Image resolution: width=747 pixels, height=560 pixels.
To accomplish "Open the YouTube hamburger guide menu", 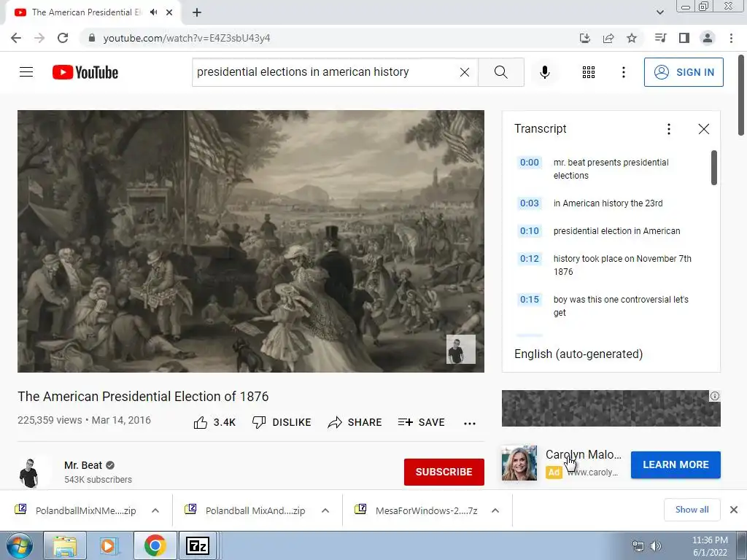I will tap(26, 72).
